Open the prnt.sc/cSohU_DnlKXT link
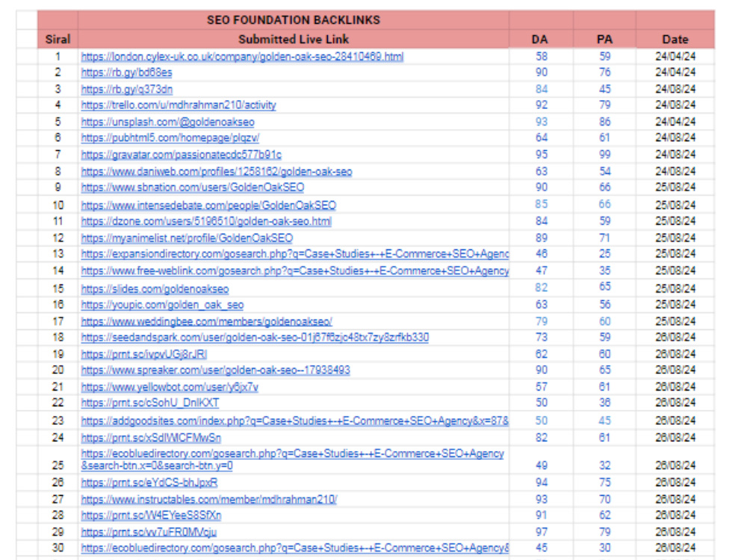This screenshot has height=560, width=747. coord(150,403)
